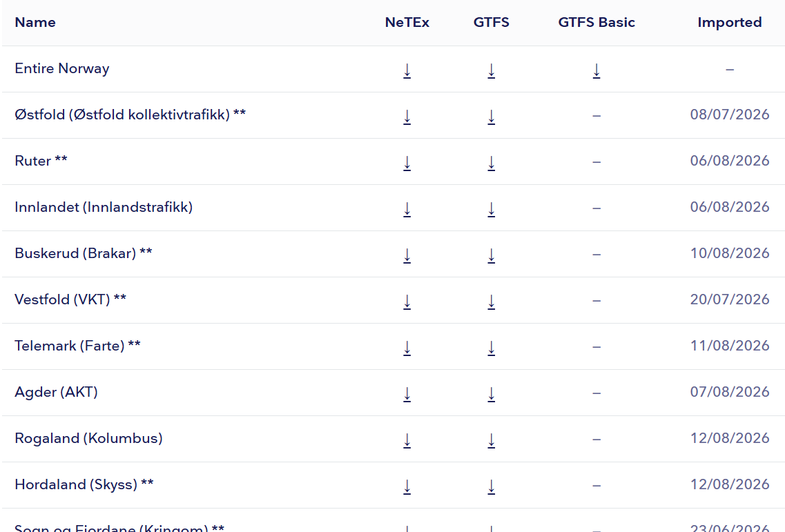Download Hordaland (Skyss) GTFS file

[491, 486]
